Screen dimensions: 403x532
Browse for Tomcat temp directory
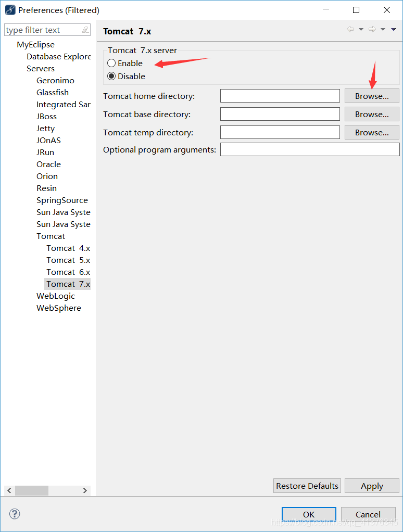pos(372,132)
